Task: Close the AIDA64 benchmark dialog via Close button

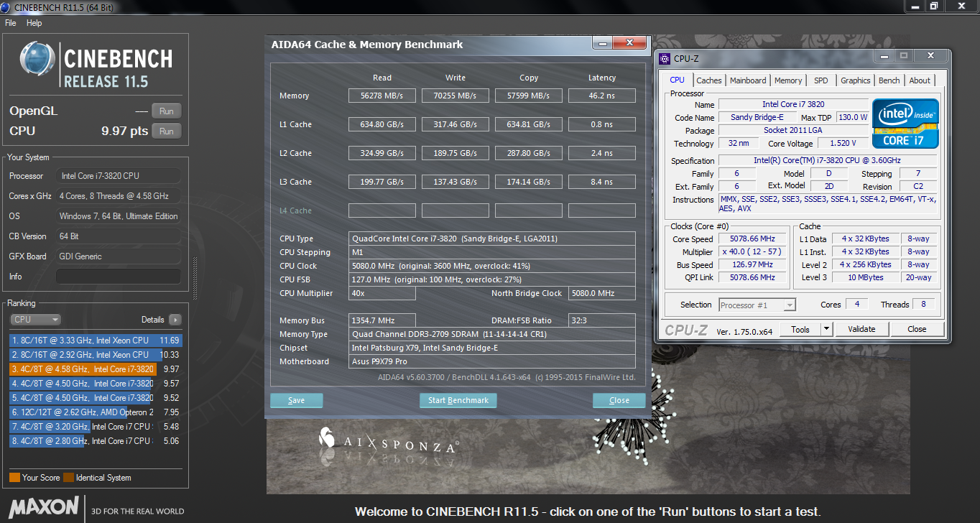Action: (x=619, y=400)
